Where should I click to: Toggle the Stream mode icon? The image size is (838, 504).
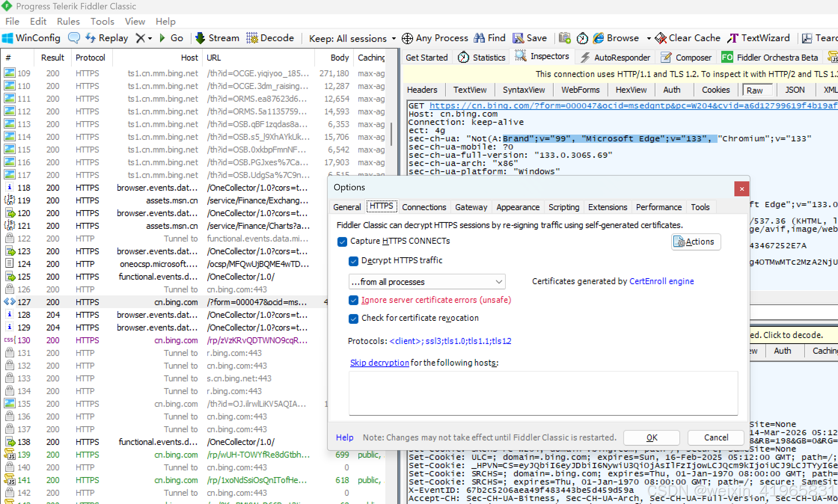[201, 38]
